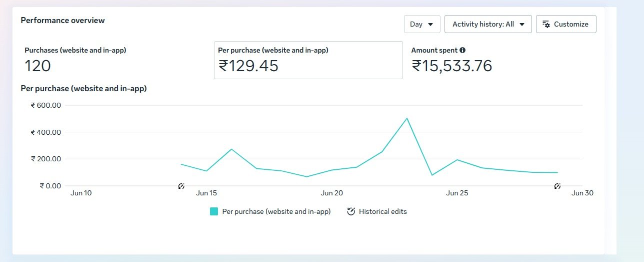
Task: Click the sliders-gear icon in Customize
Action: point(546,24)
